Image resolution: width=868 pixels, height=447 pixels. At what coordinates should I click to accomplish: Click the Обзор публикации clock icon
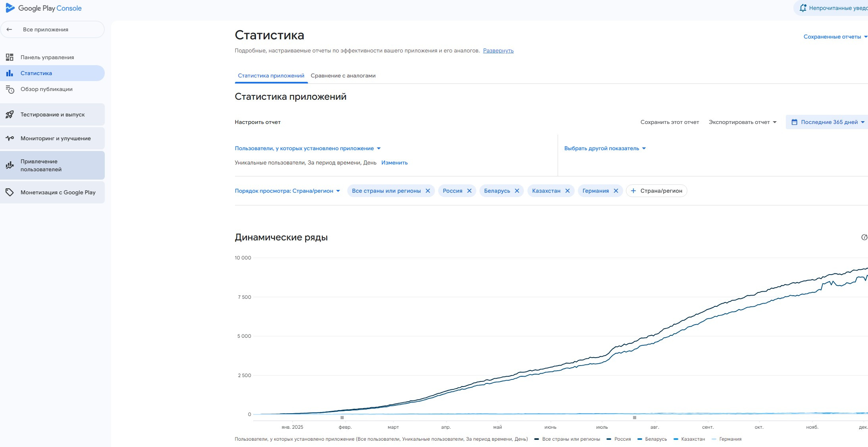[10, 89]
